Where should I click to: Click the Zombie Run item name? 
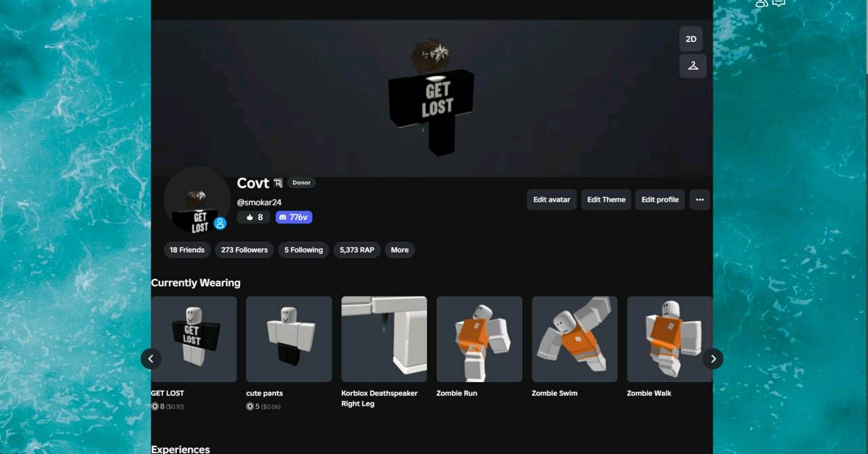click(x=457, y=393)
